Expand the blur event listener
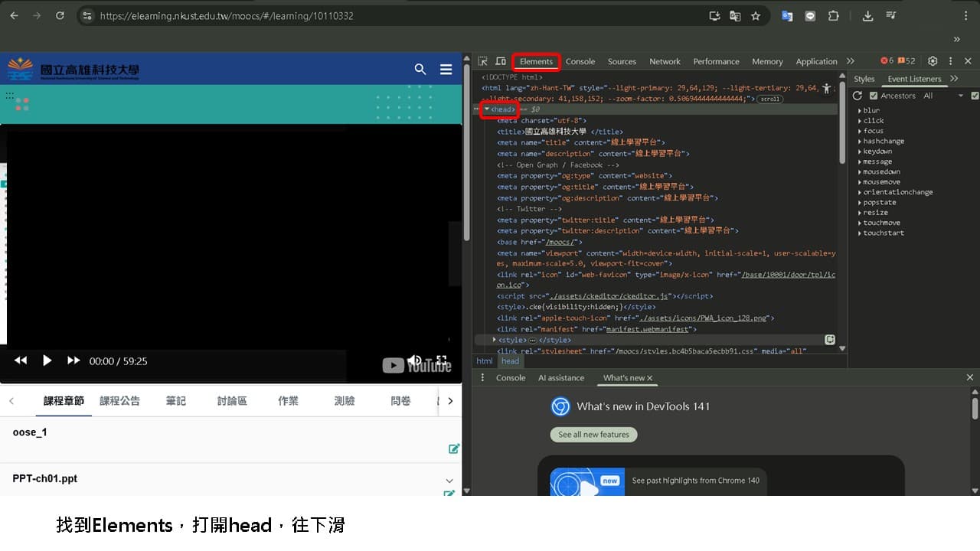The width and height of the screenshot is (980, 551). point(860,110)
